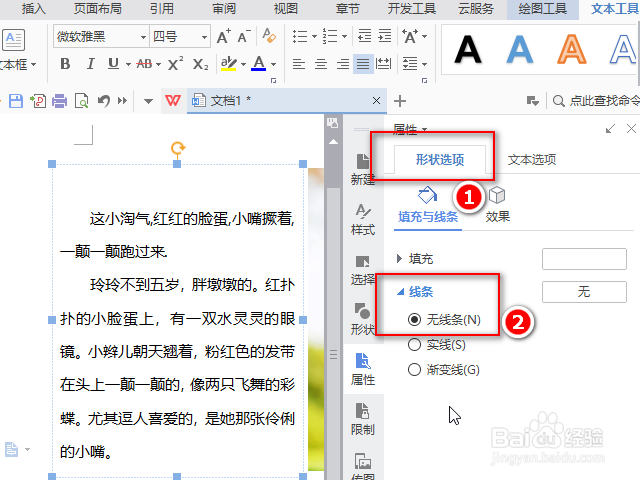Screen dimensions: 640x480
Task: Clear formatting with eraser icon
Action: coord(269,36)
